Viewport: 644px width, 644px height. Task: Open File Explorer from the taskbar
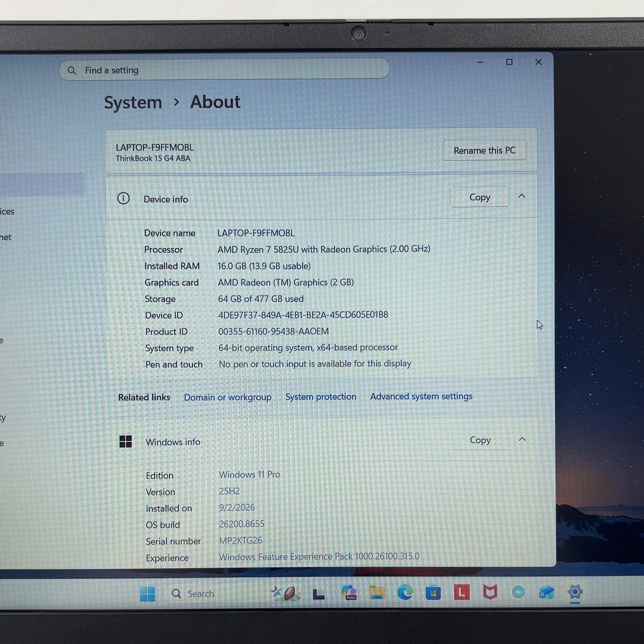coord(377,593)
